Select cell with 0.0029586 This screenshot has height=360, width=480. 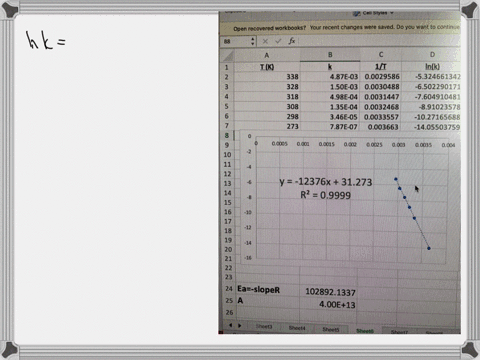381,77
